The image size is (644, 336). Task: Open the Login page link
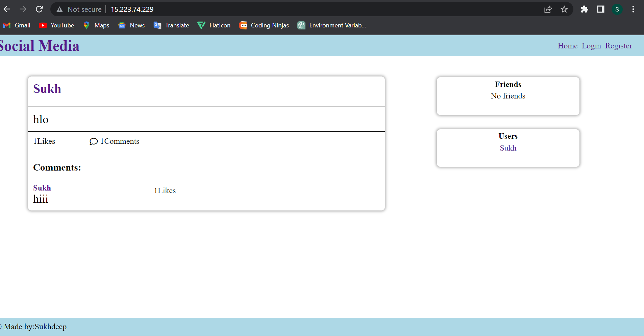[591, 46]
